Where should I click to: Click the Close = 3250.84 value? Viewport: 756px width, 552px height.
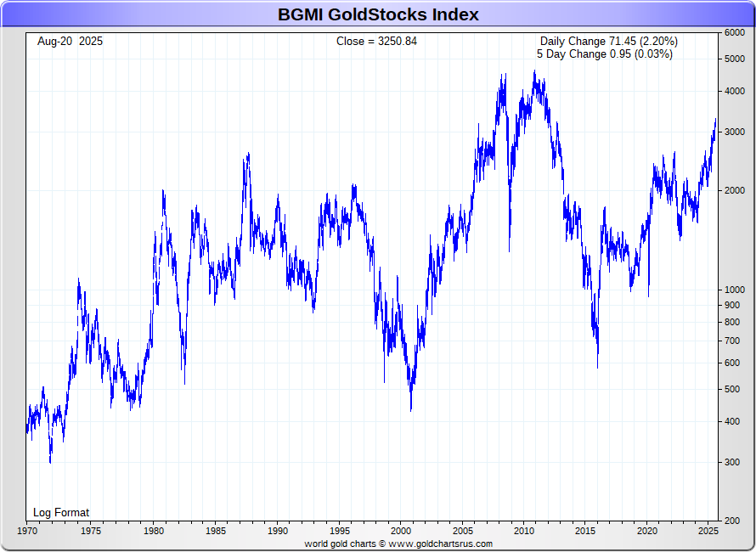click(x=376, y=42)
